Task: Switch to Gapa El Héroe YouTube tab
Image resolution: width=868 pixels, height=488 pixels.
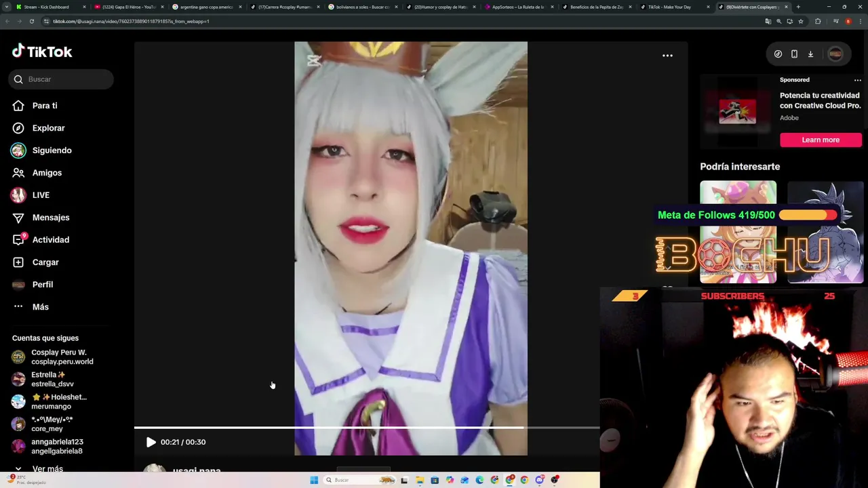Action: click(x=129, y=7)
